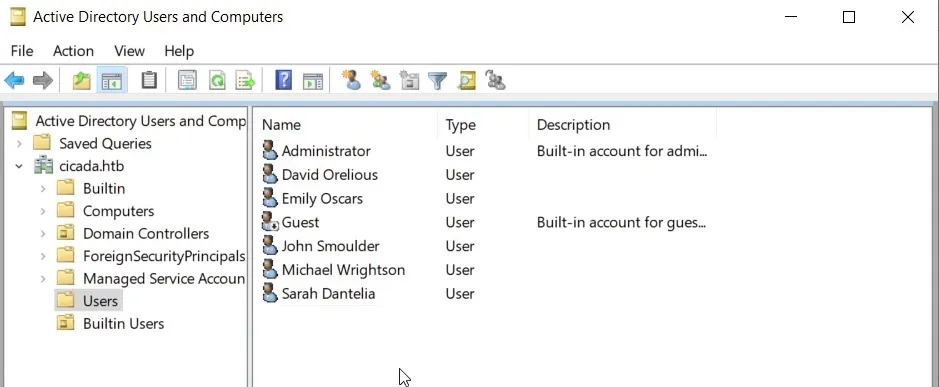Open the blue Help question mark icon
This screenshot has width=939, height=387.
(x=283, y=80)
